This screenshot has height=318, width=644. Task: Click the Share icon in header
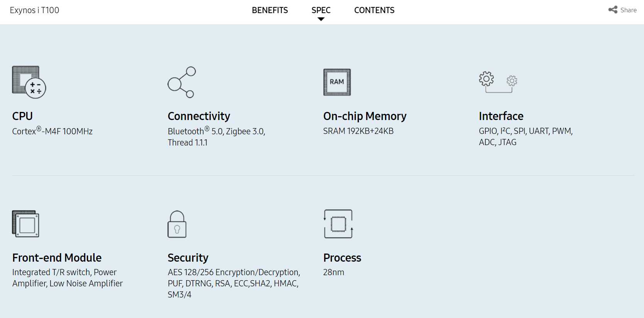point(613,10)
